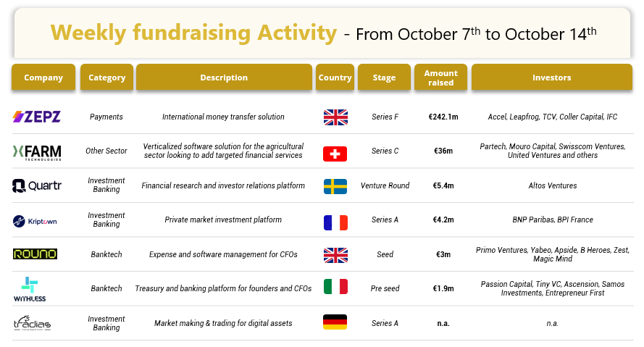This screenshot has width=644, height=347.
Task: Click the ZEPZ company logo
Action: coord(36,117)
